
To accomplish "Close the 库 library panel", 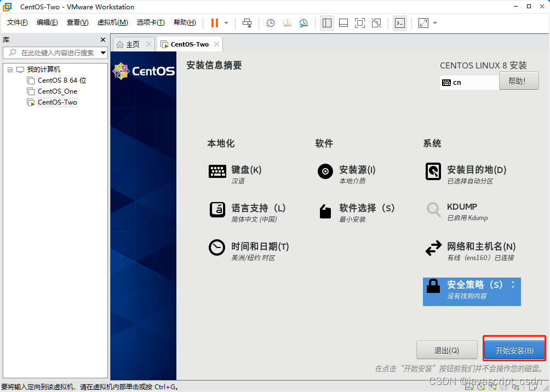I will click(x=103, y=39).
